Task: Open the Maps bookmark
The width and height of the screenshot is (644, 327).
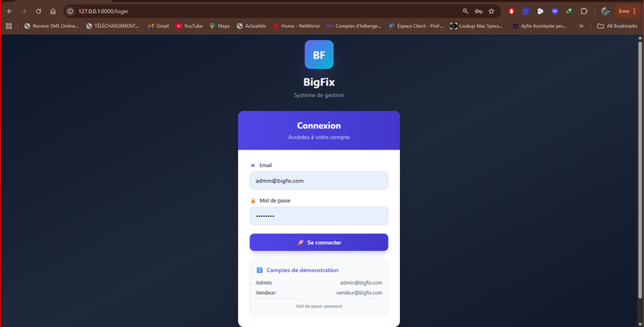Action: [x=220, y=26]
